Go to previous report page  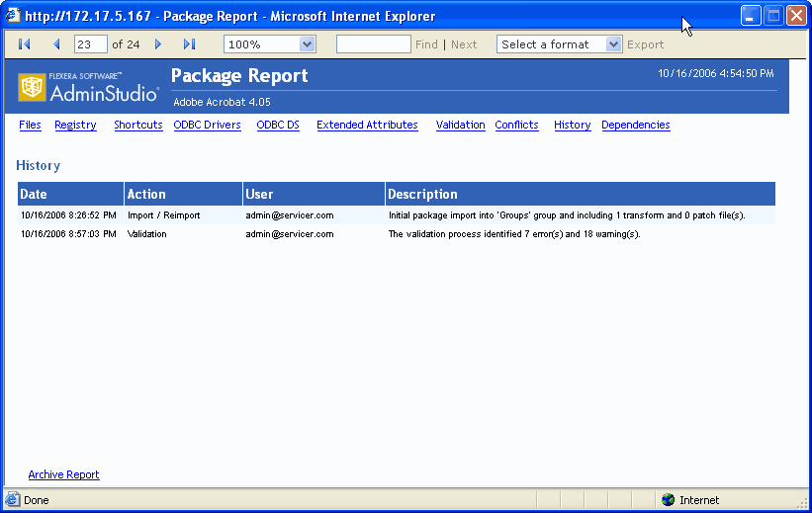click(x=56, y=44)
